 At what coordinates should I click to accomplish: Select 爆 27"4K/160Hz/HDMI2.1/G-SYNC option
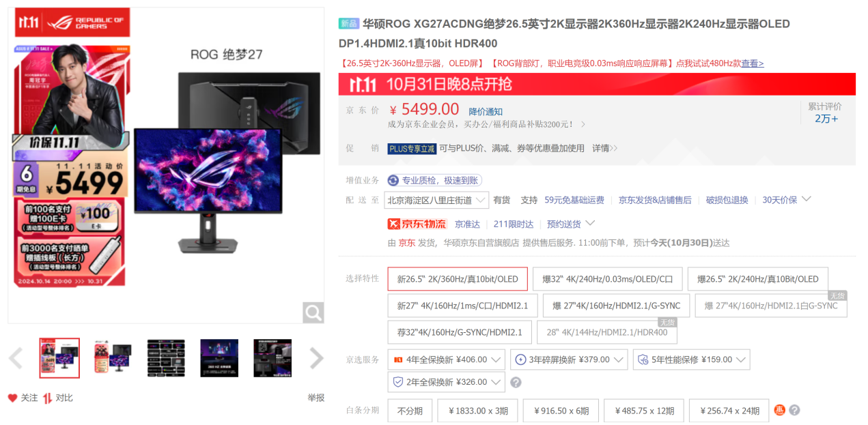pyautogui.click(x=617, y=306)
